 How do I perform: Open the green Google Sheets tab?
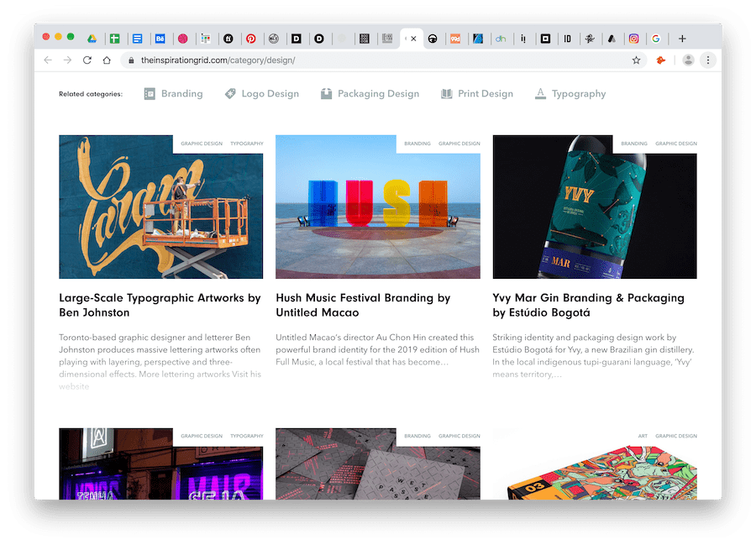point(114,39)
